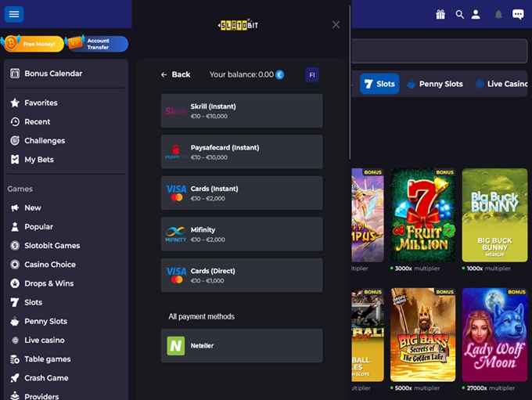
Task: Open Providers in the sidebar
Action: point(34,396)
